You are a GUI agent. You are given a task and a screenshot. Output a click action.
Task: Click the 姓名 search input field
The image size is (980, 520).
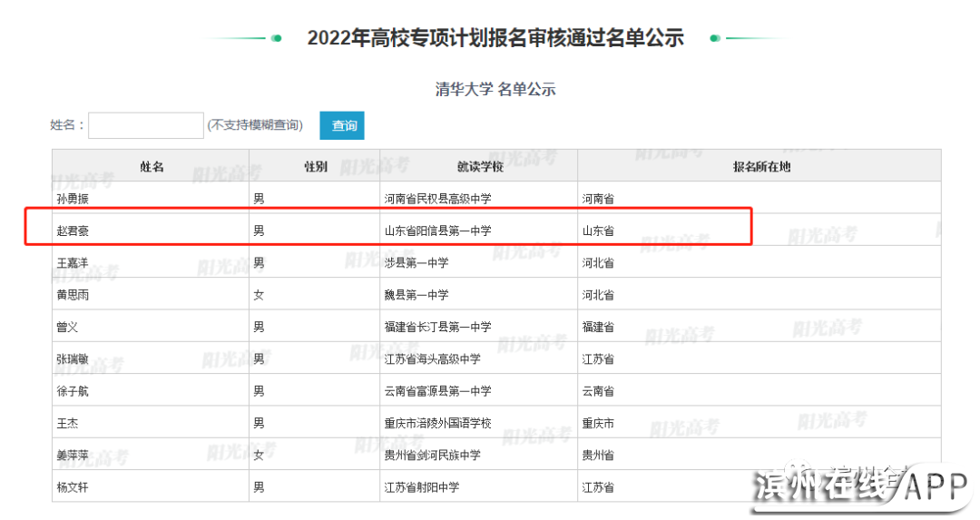pos(145,125)
